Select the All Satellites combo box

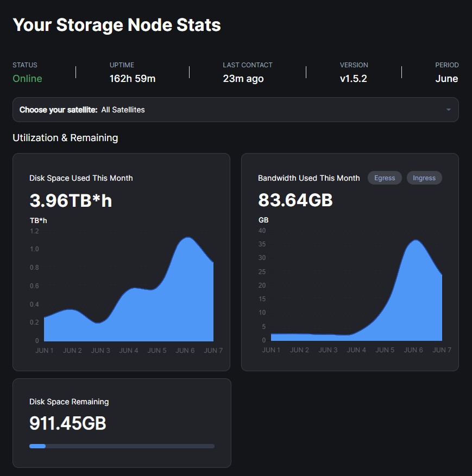pyautogui.click(x=235, y=110)
